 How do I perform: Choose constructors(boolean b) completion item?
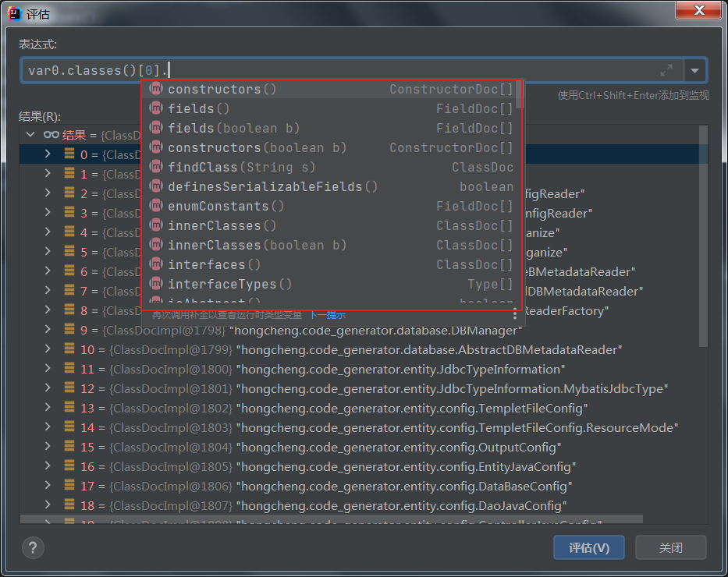click(x=332, y=147)
